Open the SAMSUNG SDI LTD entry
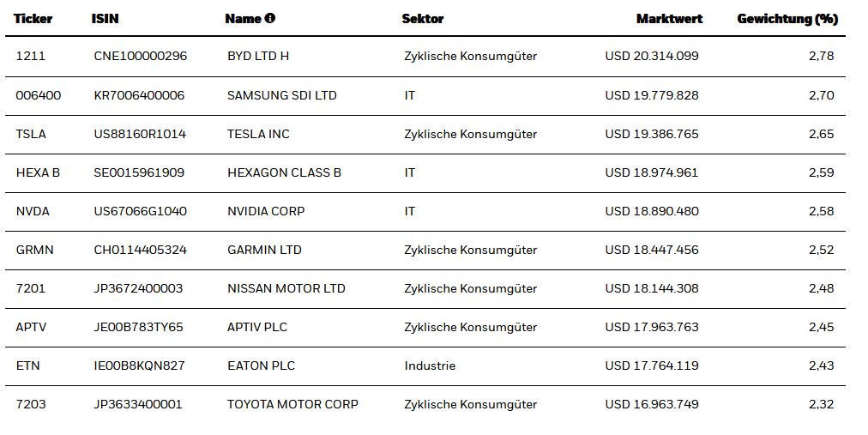868x435 pixels. click(282, 95)
